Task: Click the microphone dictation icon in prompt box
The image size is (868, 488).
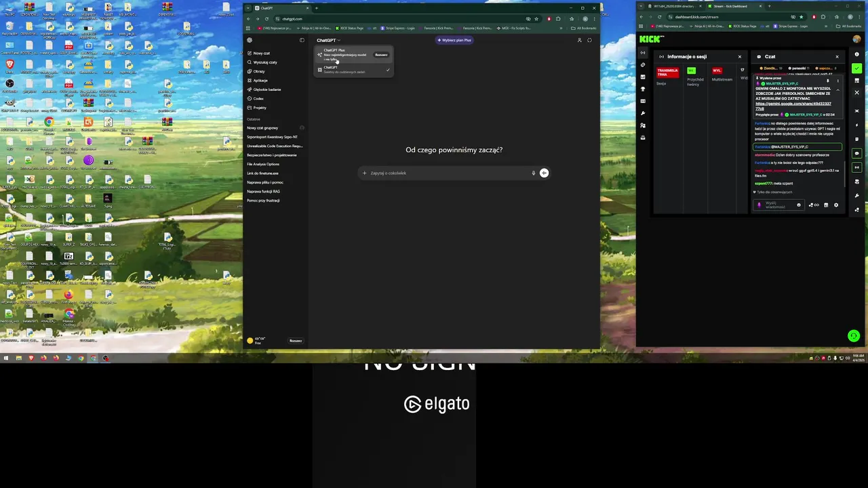Action: click(534, 173)
